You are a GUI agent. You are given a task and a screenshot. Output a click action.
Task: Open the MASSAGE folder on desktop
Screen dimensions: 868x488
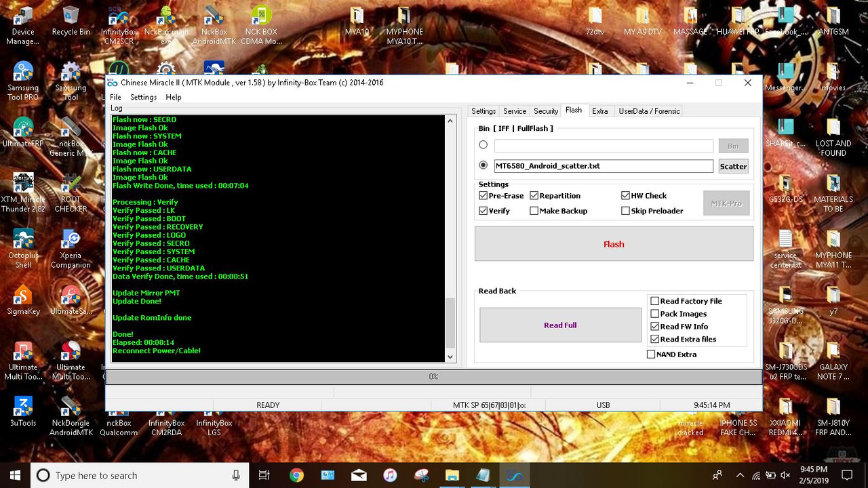[x=690, y=21]
